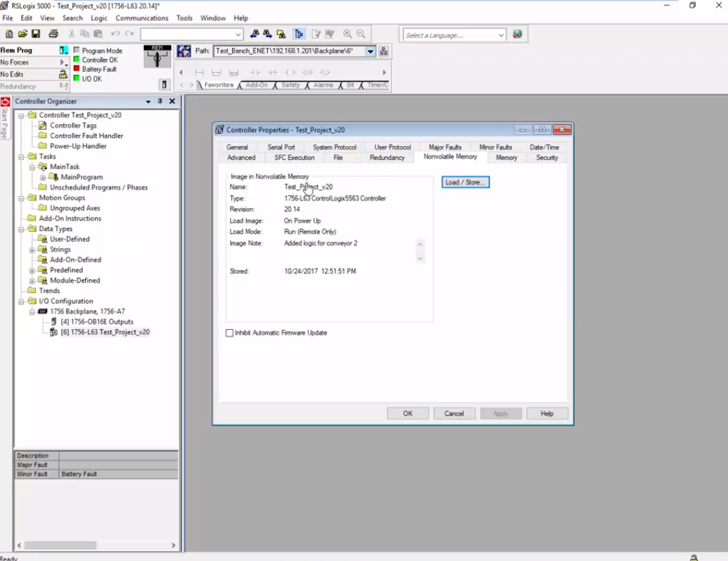The width and height of the screenshot is (728, 561).
Task: Click the Save project toolbar icon
Action: pyautogui.click(x=36, y=34)
